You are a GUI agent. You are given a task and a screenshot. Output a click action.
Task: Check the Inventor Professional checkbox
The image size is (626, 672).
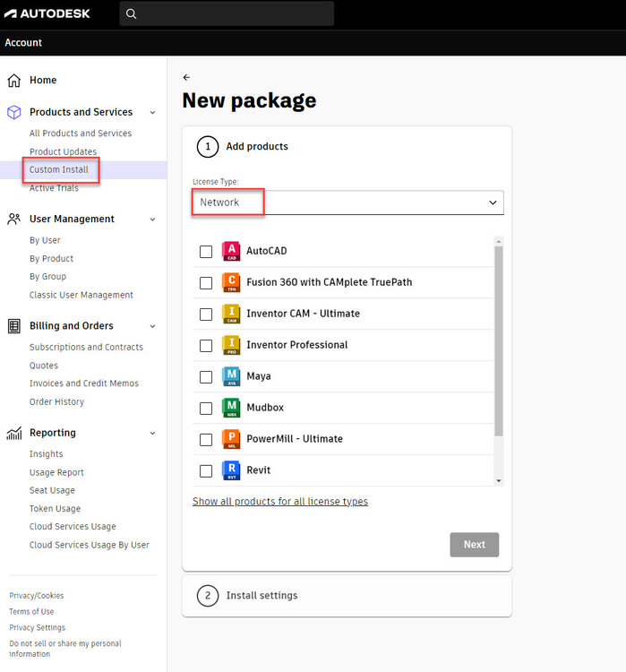tap(206, 346)
